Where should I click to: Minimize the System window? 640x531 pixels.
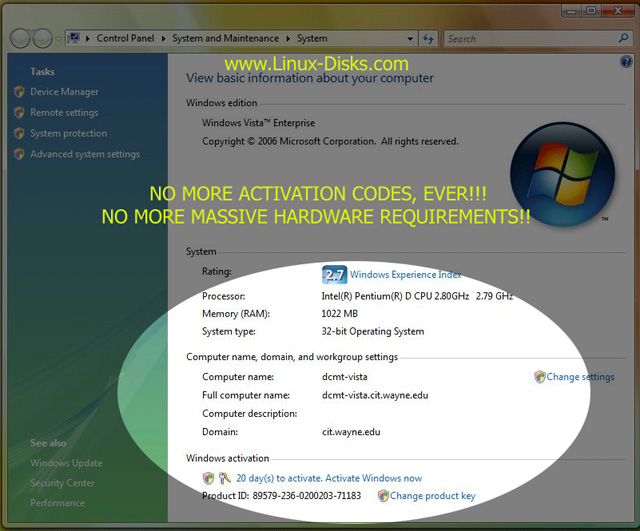(x=571, y=11)
